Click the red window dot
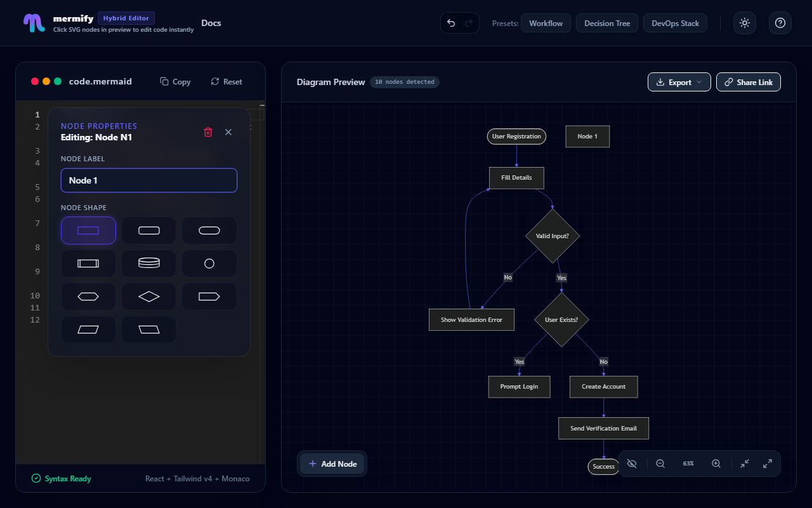This screenshot has width=812, height=508. (x=35, y=81)
